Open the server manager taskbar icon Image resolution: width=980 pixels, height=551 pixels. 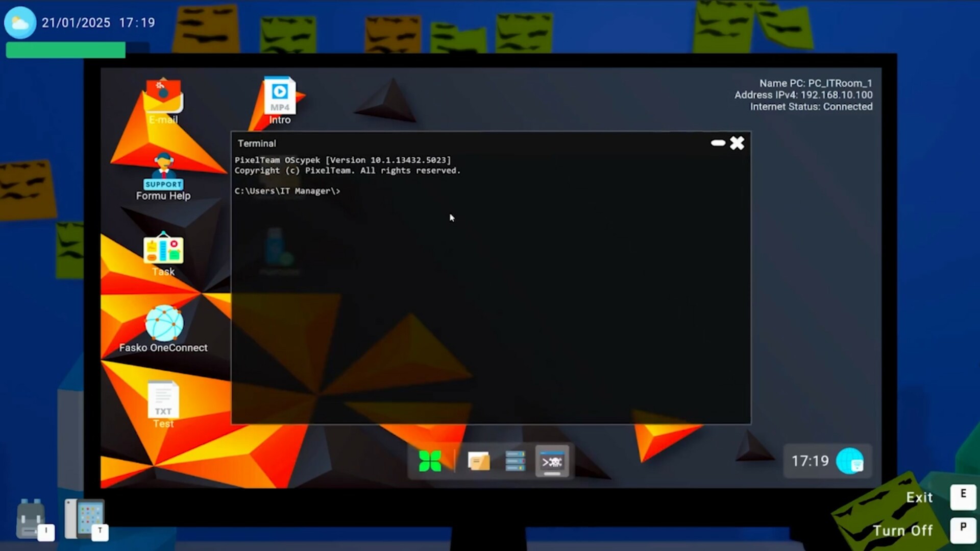[515, 461]
